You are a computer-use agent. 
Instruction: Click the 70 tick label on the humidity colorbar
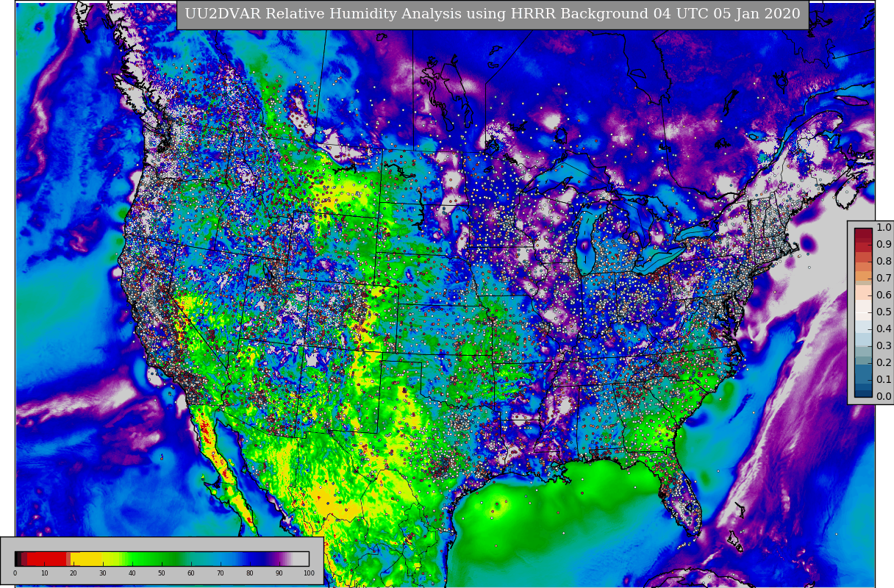221,573
